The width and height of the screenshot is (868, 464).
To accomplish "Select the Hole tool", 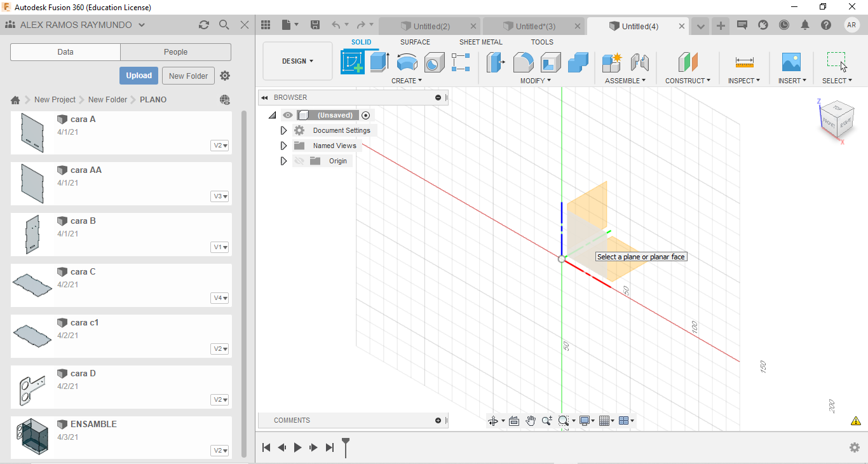I will coord(435,62).
